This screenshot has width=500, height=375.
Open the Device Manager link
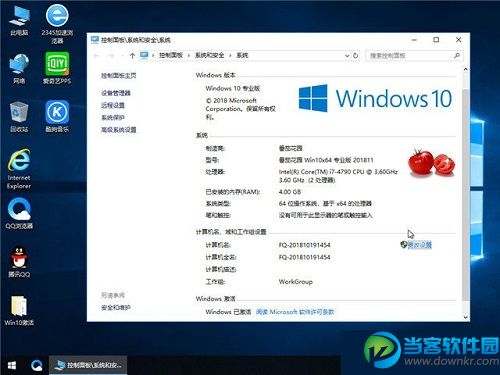(116, 93)
